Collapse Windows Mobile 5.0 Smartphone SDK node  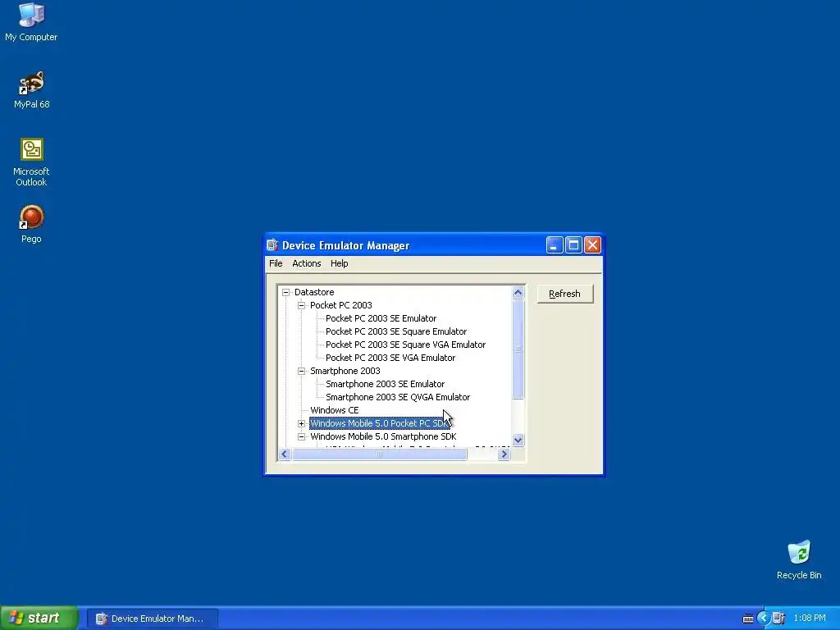tap(301, 436)
